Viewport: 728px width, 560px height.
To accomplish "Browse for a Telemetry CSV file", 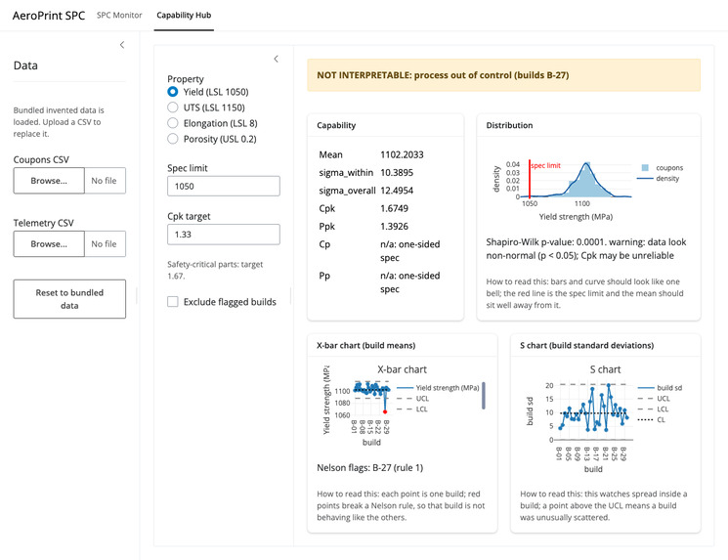I will click(x=49, y=243).
